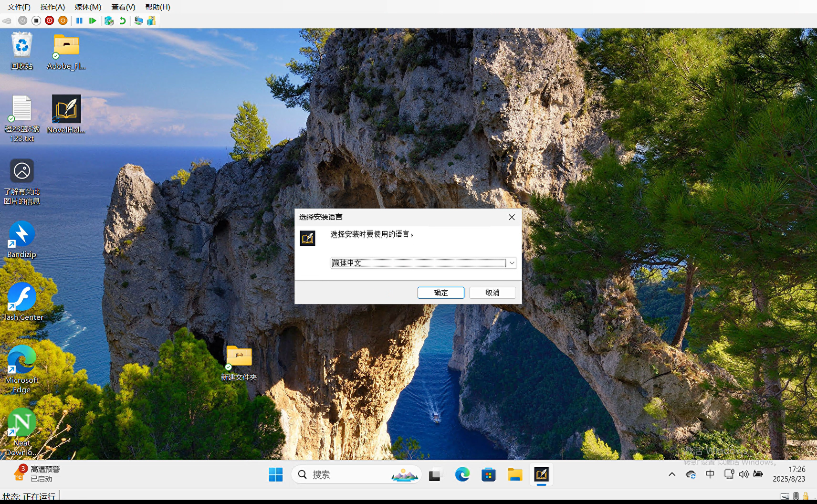Toggle the 中 input method indicator
Viewport: 817px width, 504px height.
pyautogui.click(x=710, y=474)
